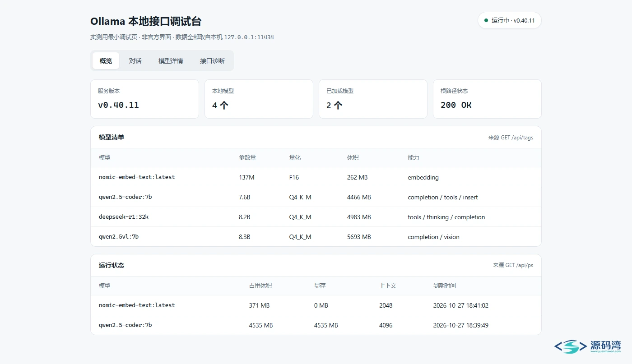Open the 对话 tab

135,61
